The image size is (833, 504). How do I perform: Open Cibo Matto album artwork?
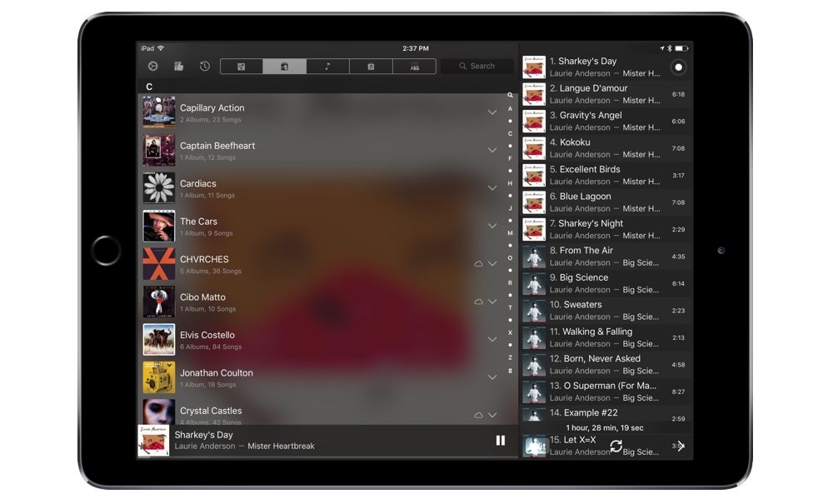pos(159,302)
